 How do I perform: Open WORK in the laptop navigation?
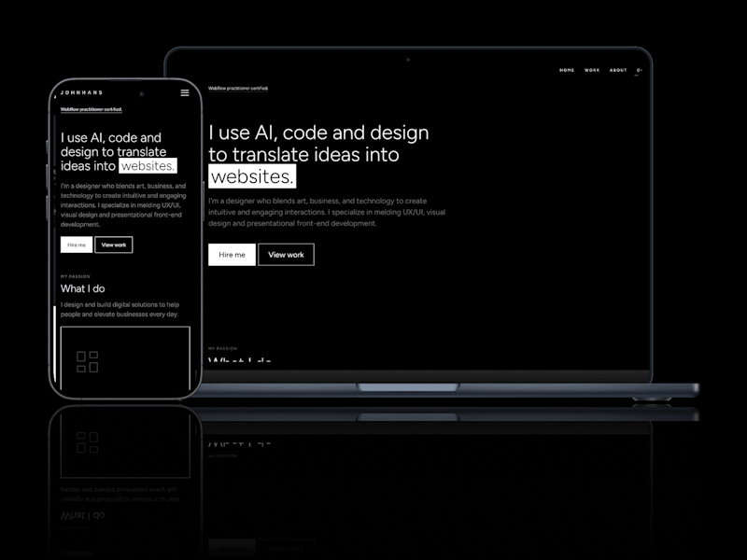click(x=592, y=70)
